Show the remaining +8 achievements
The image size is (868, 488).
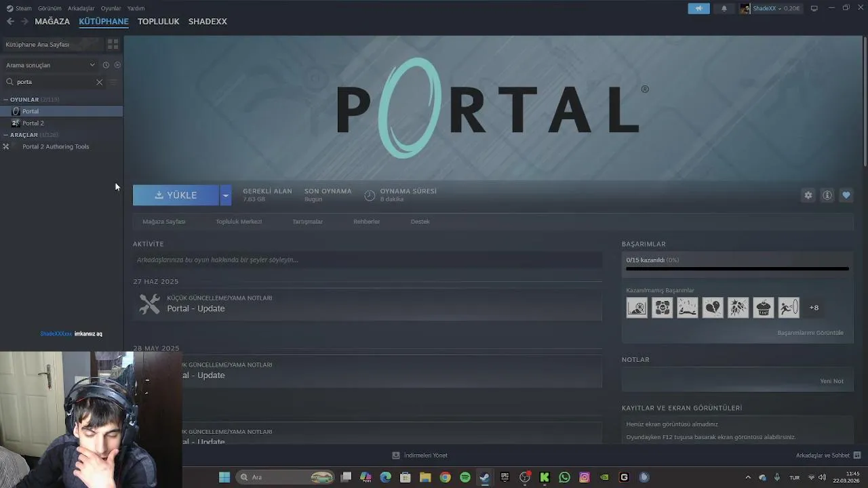click(x=814, y=308)
